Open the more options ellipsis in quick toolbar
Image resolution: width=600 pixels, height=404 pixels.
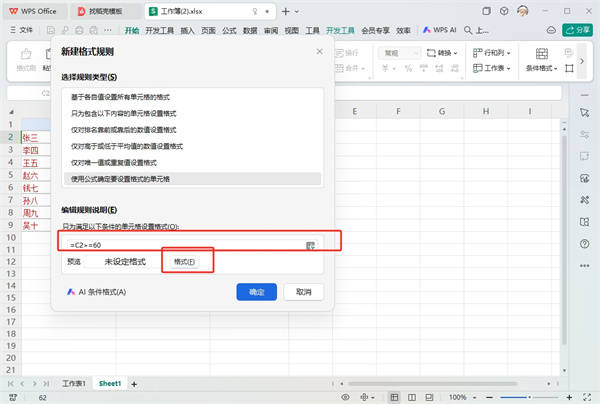tap(108, 30)
